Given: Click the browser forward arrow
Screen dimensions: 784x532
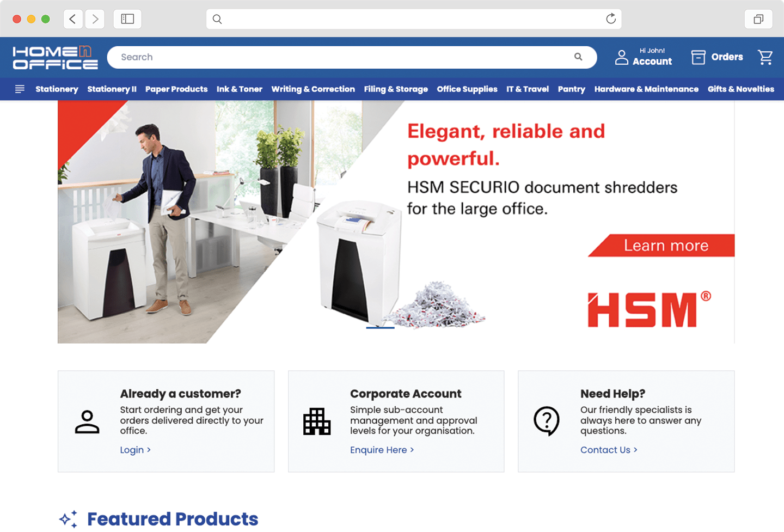Looking at the screenshot, I should 95,19.
